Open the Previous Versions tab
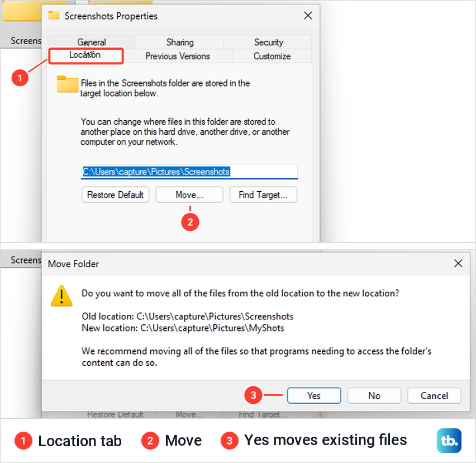476x463 pixels. [178, 56]
